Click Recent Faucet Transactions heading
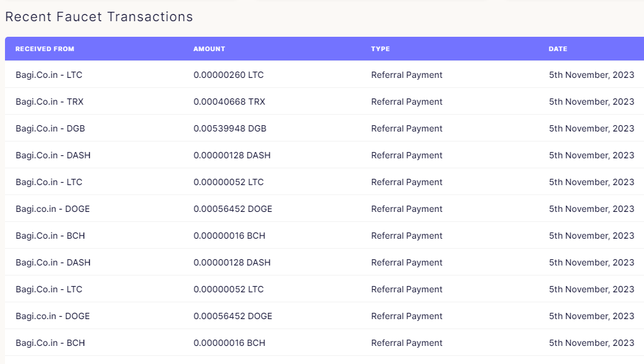 (x=99, y=17)
